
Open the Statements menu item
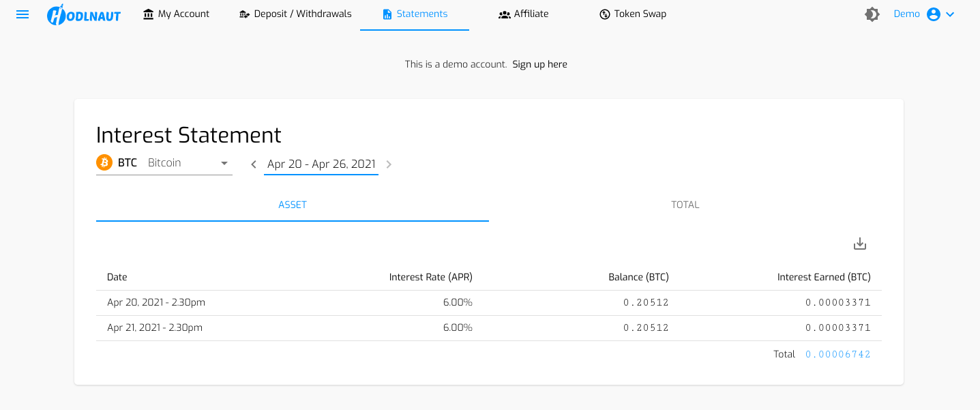[415, 14]
